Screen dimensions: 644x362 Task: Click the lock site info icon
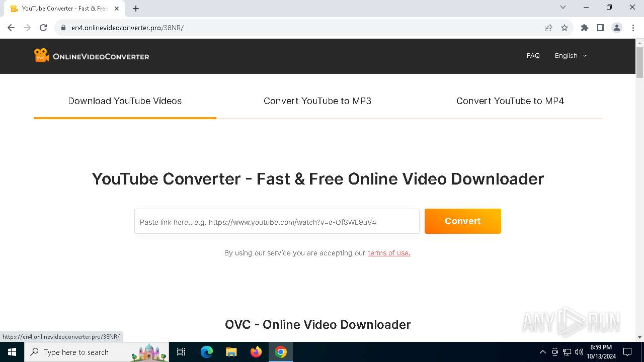point(63,28)
